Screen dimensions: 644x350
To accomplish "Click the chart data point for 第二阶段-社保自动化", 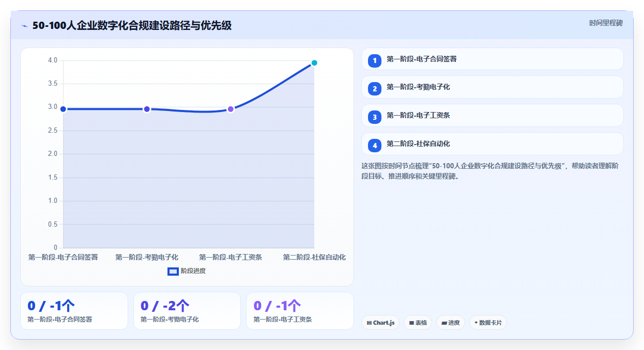I will pos(314,63).
